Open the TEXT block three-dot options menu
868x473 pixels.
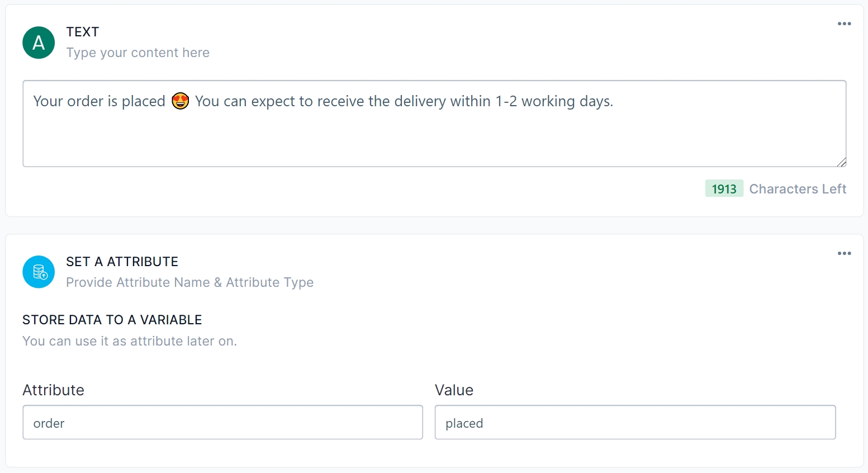[844, 23]
